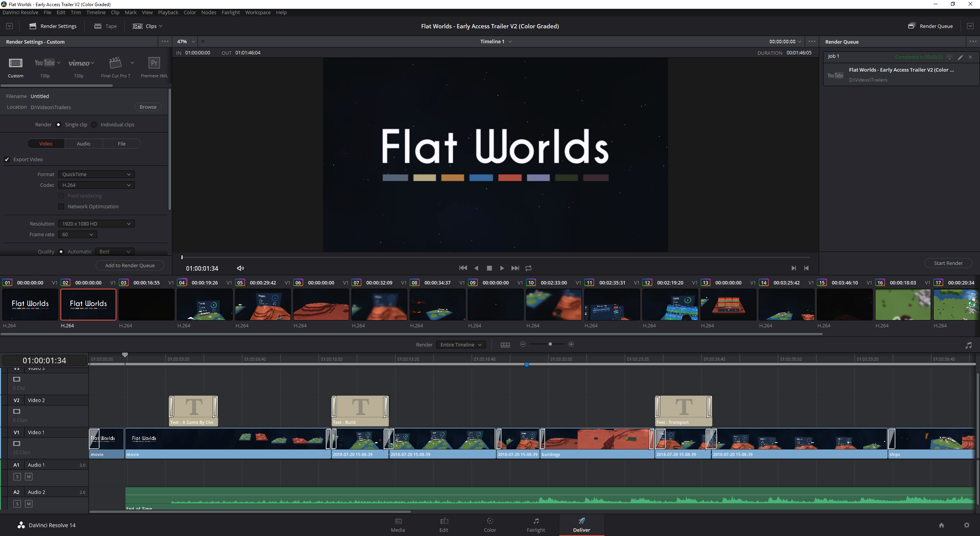980x536 pixels.
Task: Select the second Flat Worlds clip thumbnail
Action: (88, 304)
